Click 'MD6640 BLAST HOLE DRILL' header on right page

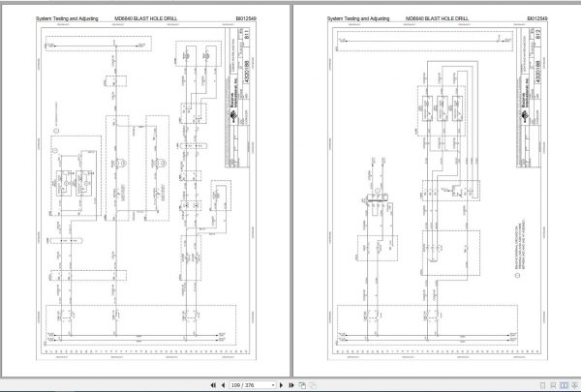(438, 18)
